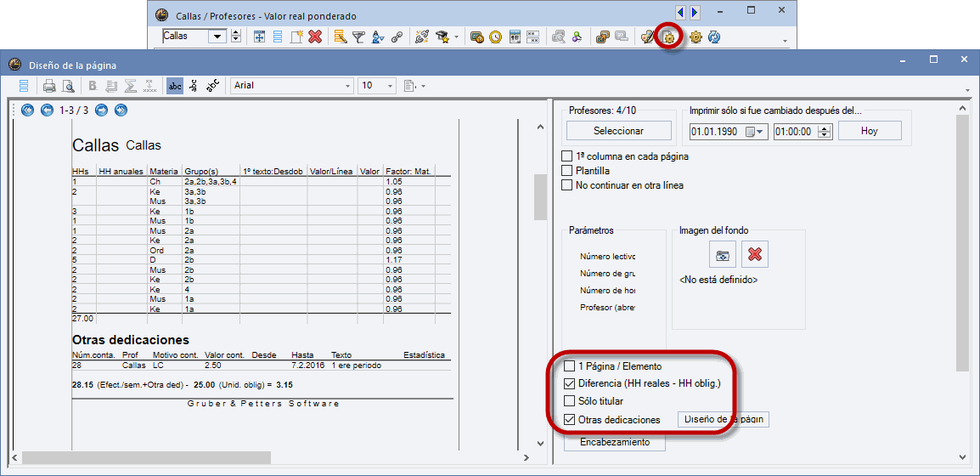Click the Hoy button

(870, 131)
